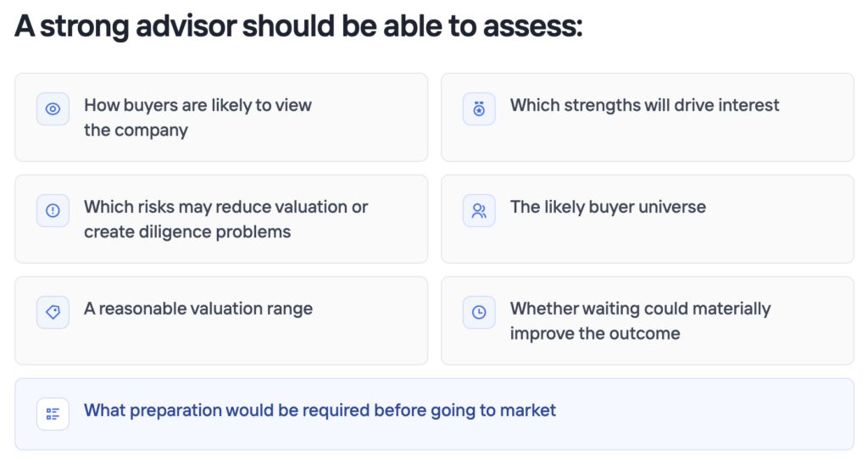Click the price tag valuation icon
This screenshot has height=467, width=868.
(x=53, y=312)
